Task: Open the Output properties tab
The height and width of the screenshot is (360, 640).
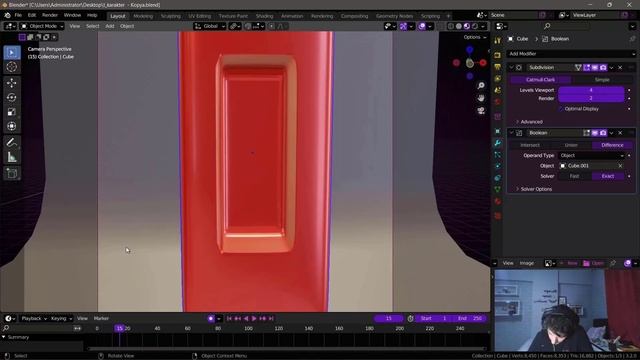Action: (498, 67)
